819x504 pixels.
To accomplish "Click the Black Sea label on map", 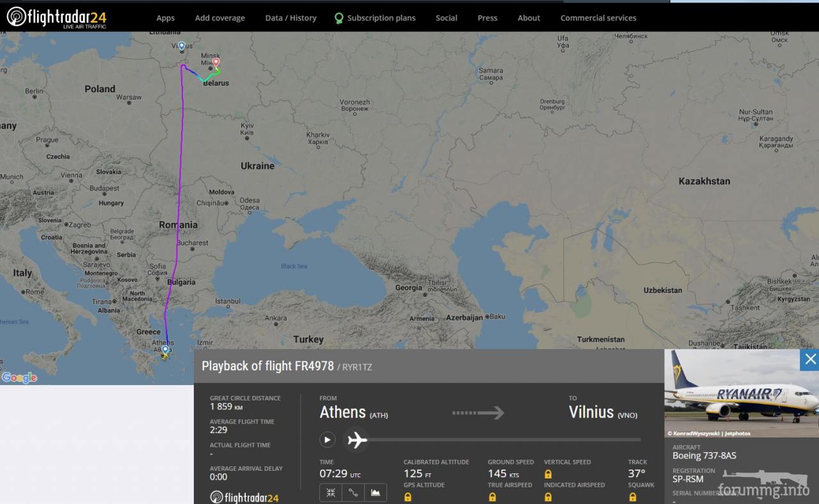I will click(x=294, y=266).
